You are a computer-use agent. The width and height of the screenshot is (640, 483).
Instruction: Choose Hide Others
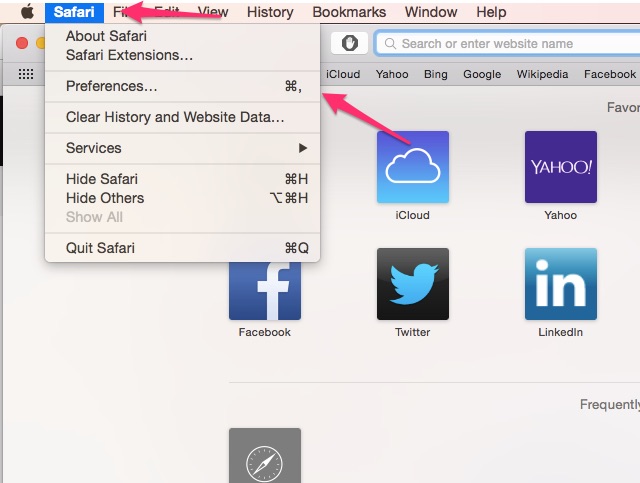pos(182,198)
